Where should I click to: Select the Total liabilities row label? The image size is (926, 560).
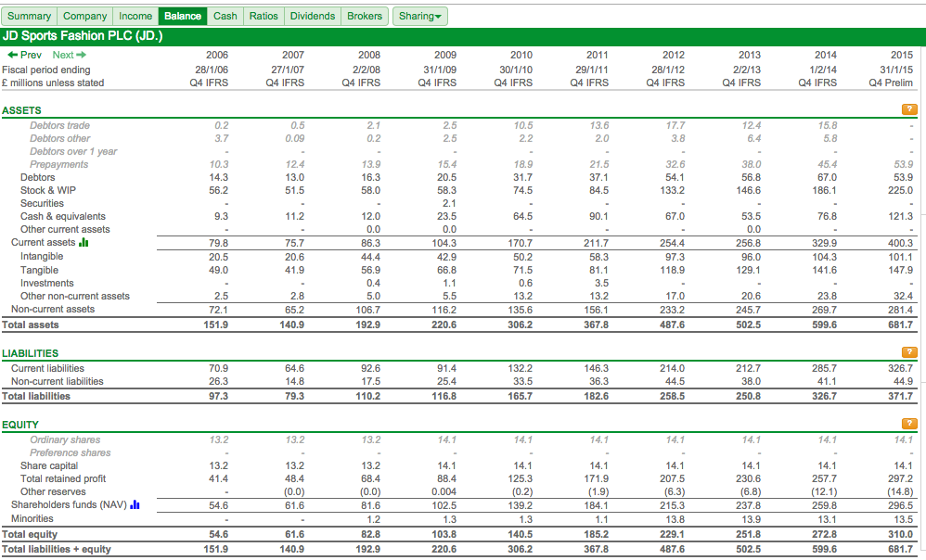pyautogui.click(x=36, y=397)
